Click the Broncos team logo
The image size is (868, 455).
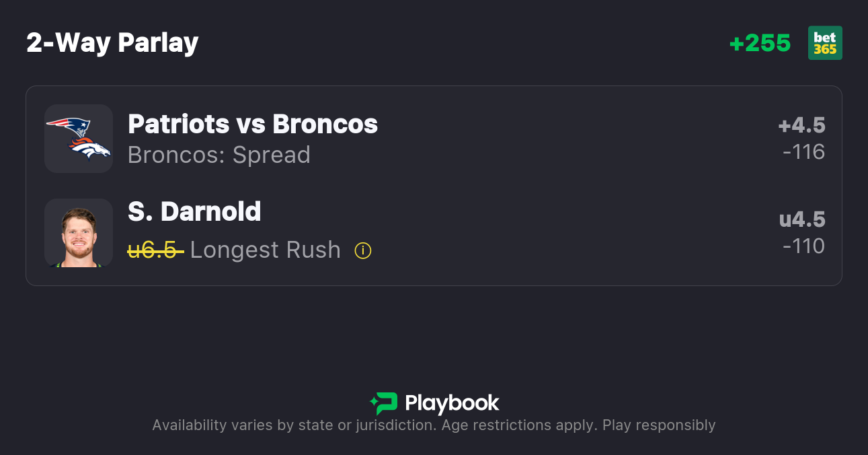coord(89,149)
